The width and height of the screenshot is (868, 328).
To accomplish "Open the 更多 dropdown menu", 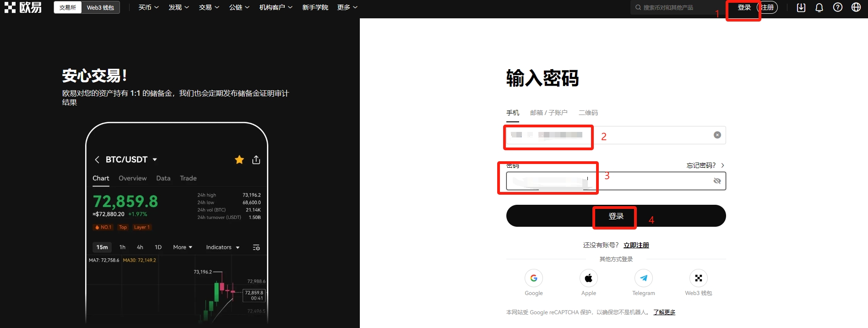I will click(x=347, y=7).
